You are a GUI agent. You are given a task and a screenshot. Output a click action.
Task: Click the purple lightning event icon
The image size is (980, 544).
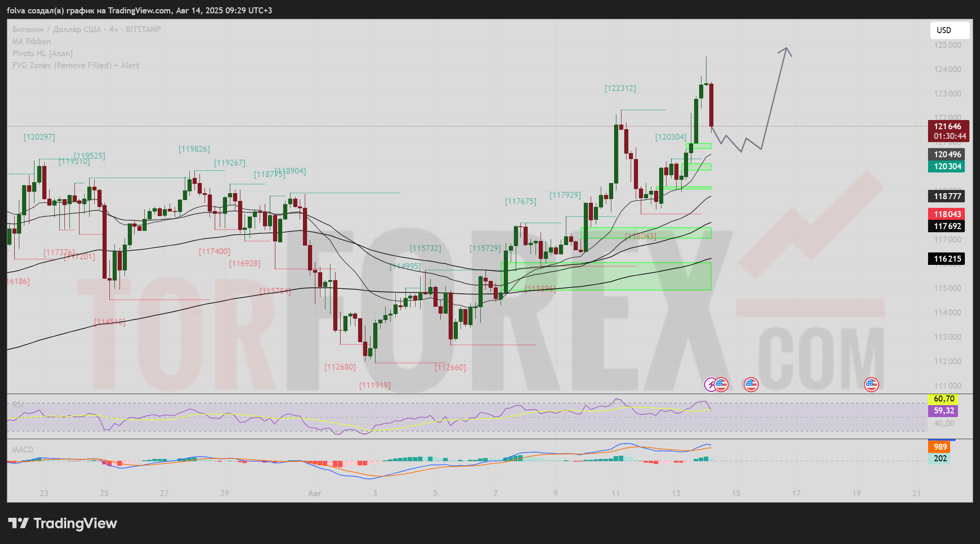tap(710, 384)
